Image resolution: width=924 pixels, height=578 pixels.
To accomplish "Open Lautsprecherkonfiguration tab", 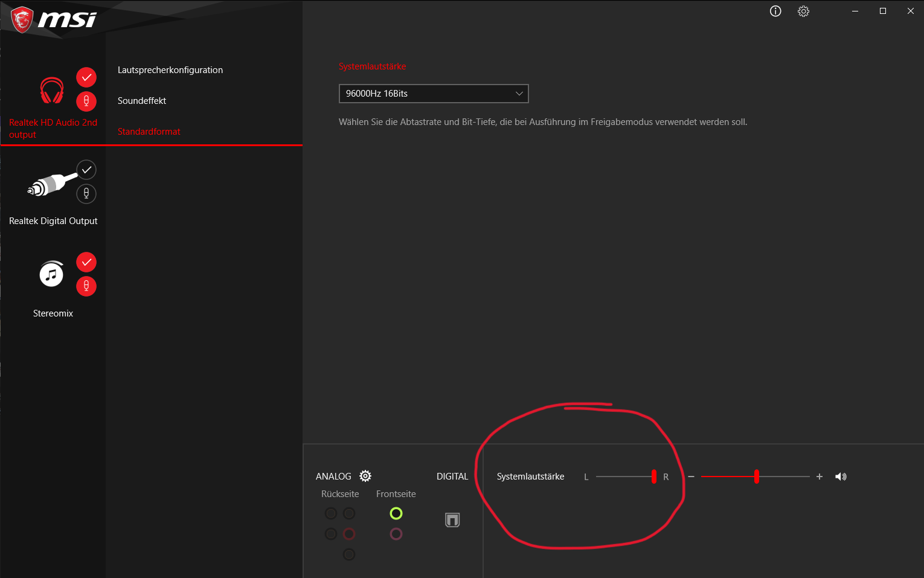I will 170,70.
